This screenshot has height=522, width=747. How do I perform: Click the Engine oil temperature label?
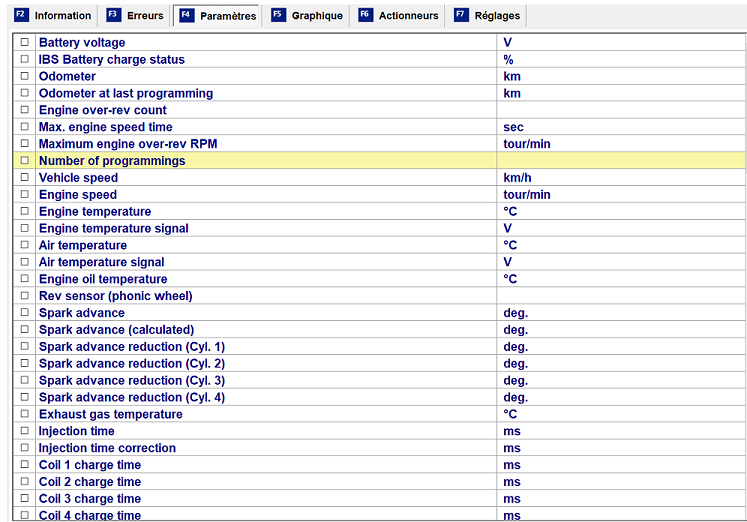(x=103, y=279)
